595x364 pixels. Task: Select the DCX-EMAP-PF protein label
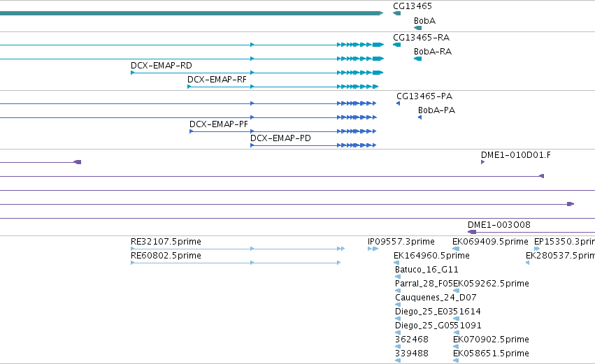pos(219,124)
